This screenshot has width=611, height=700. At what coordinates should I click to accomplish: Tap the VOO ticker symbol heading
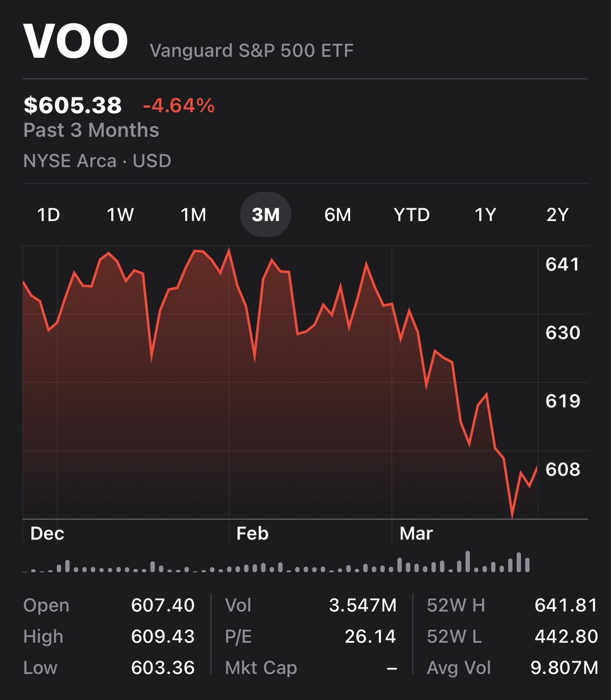(x=76, y=42)
